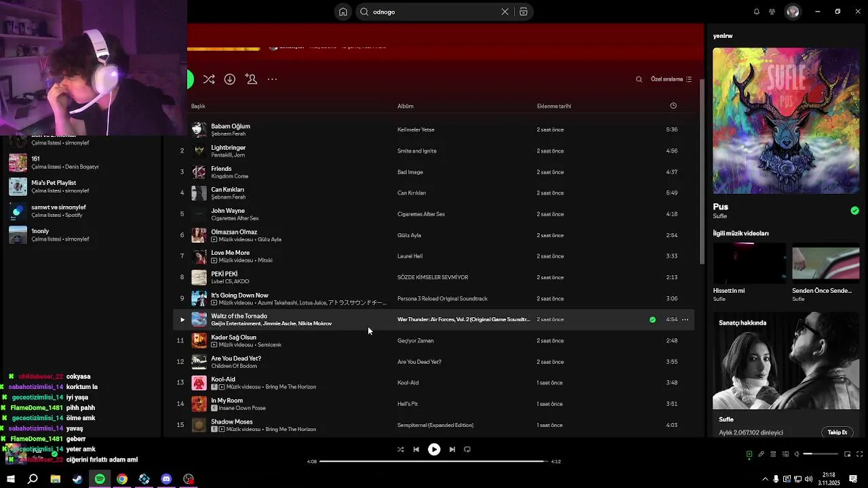The image size is (868, 488).
Task: Select the Babam Oğlum track title
Action: point(231,126)
